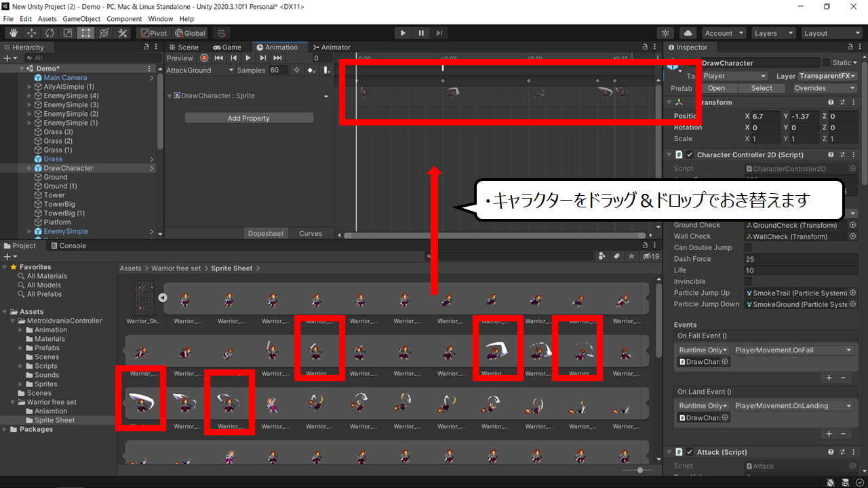This screenshot has width=868, height=488.
Task: Click Add Property button
Action: [249, 118]
